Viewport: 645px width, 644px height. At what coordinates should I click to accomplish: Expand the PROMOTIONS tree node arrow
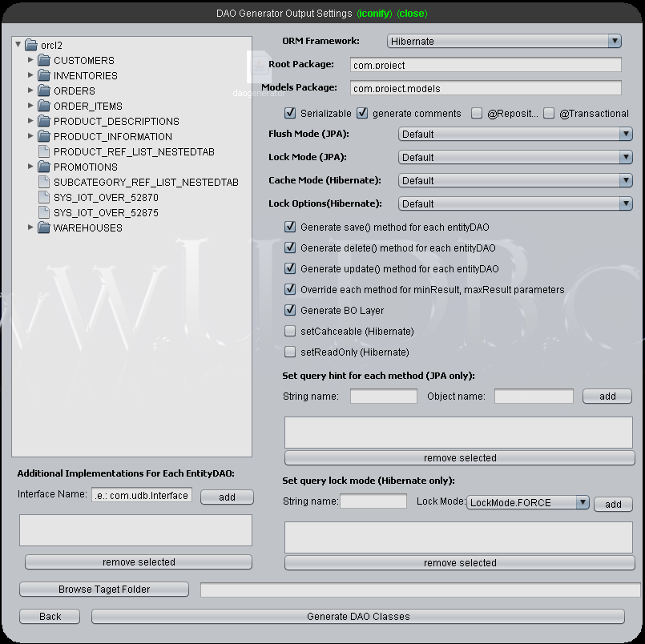click(x=30, y=166)
